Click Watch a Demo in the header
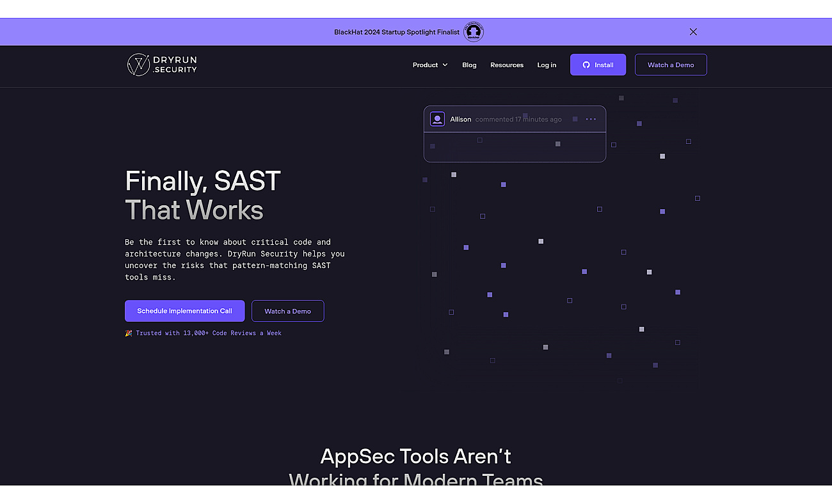The width and height of the screenshot is (832, 504). [x=671, y=65]
